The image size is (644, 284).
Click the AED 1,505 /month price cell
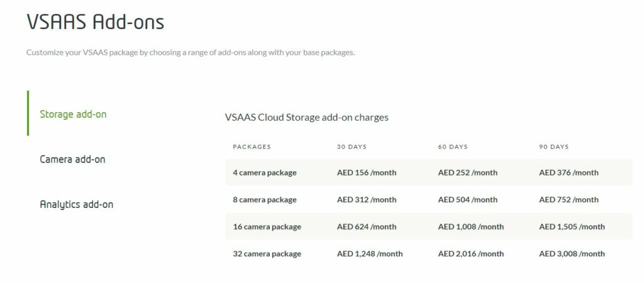[x=572, y=227]
